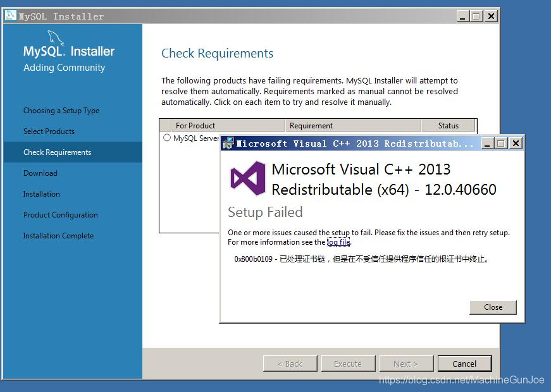
Task: Click the Visual Studio purple logo icon
Action: coord(248,178)
